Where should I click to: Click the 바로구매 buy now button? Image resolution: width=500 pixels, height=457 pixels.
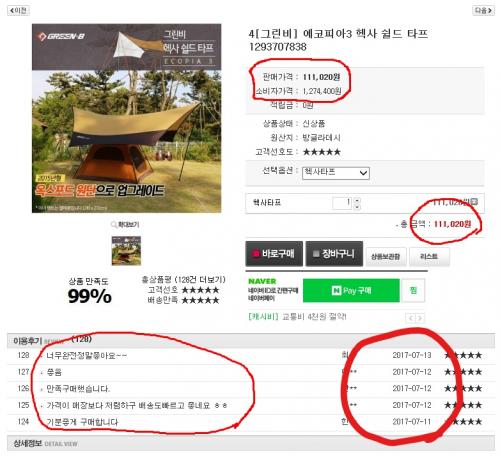[274, 254]
